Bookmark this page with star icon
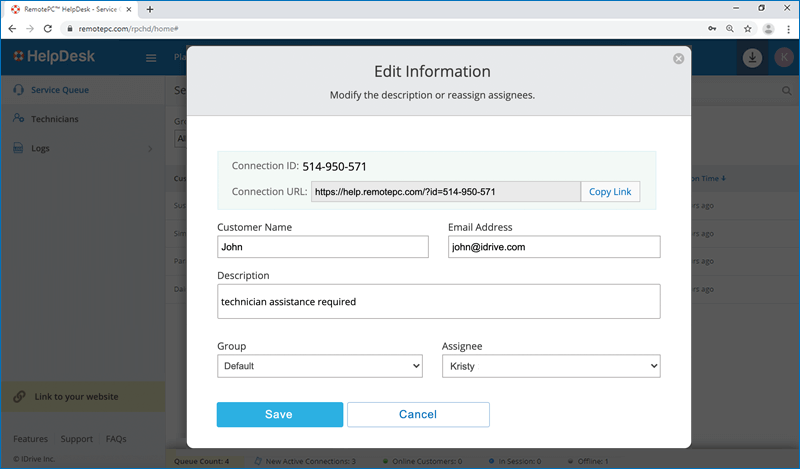Screen dimensions: 800x469 [x=747, y=29]
